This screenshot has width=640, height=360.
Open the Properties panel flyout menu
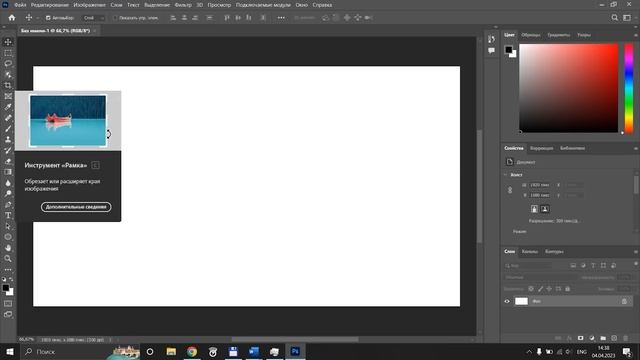coord(636,148)
